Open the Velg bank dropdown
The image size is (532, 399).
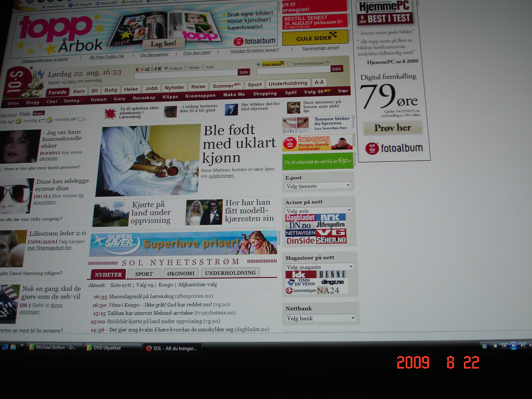click(x=321, y=318)
